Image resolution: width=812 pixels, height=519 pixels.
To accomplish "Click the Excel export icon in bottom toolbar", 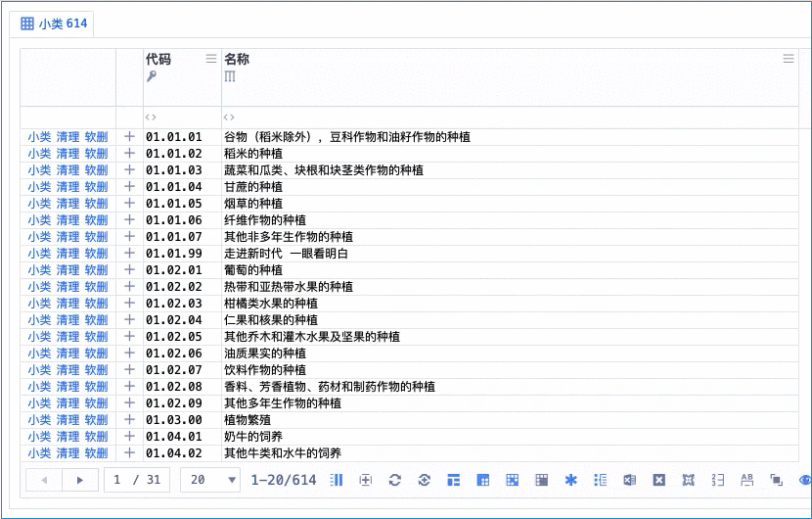I will 630,480.
